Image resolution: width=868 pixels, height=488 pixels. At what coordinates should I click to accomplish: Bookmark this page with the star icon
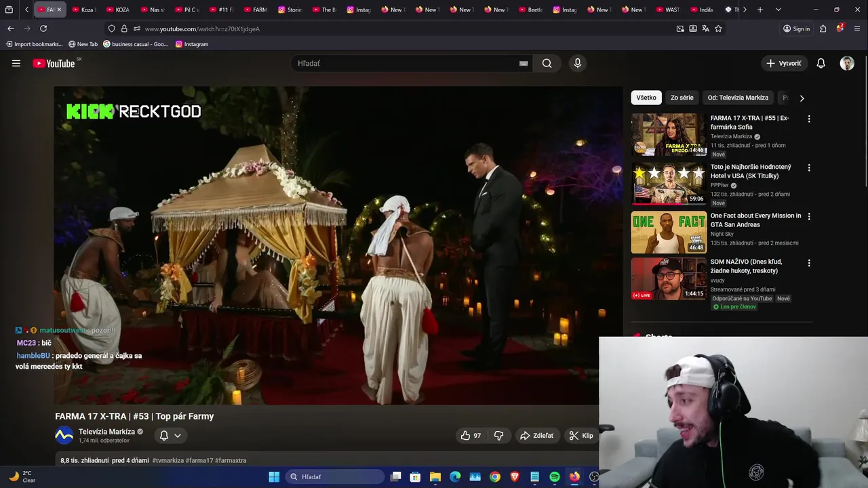(x=718, y=28)
